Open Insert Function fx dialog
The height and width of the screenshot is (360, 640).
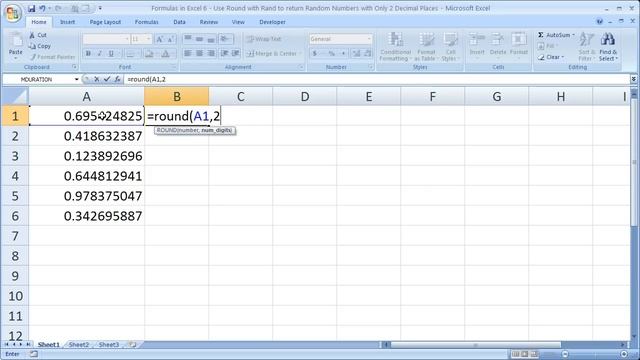[x=117, y=79]
